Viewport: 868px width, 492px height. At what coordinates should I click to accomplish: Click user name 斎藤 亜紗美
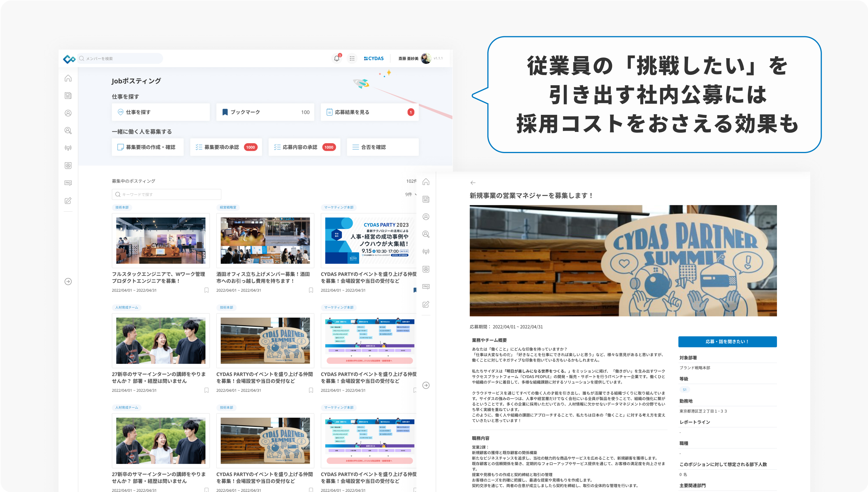tap(408, 59)
